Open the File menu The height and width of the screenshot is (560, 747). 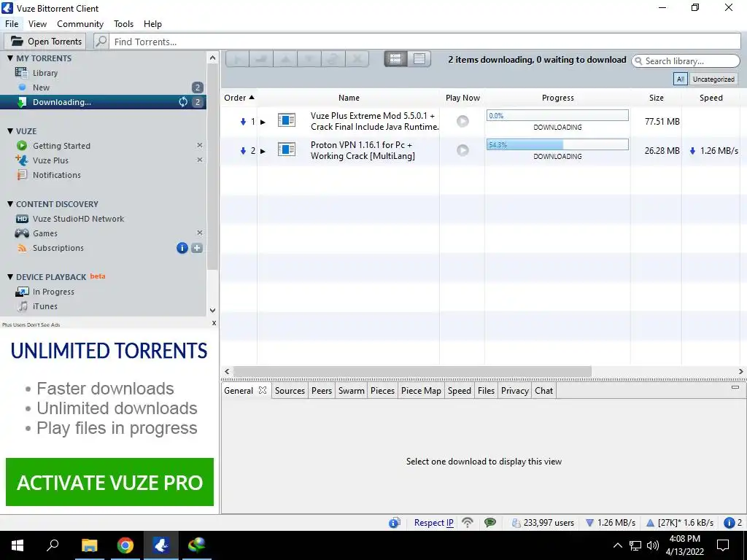(x=12, y=24)
